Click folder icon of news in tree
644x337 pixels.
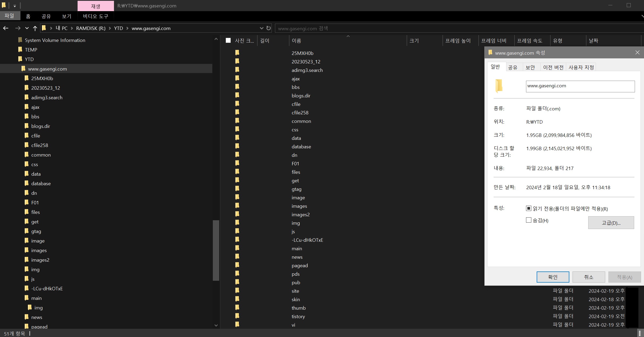click(27, 317)
